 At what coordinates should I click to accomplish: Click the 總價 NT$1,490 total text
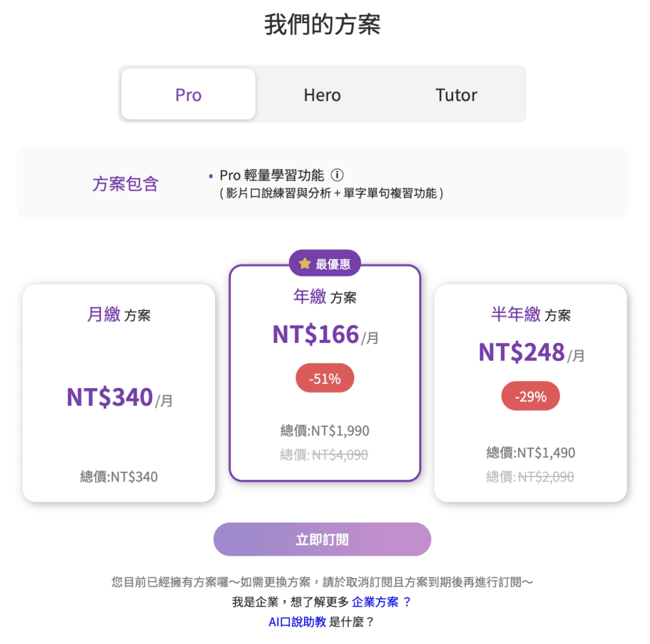(530, 453)
